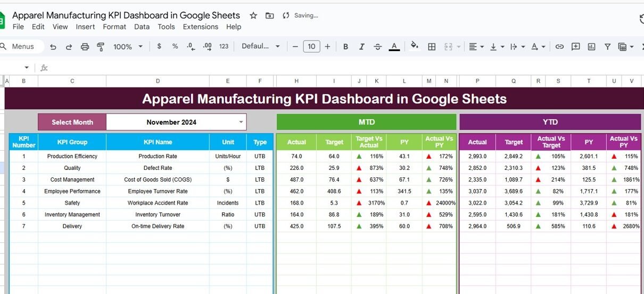Click the Move to folder icon
The width and height of the screenshot is (644, 294).
click(269, 15)
